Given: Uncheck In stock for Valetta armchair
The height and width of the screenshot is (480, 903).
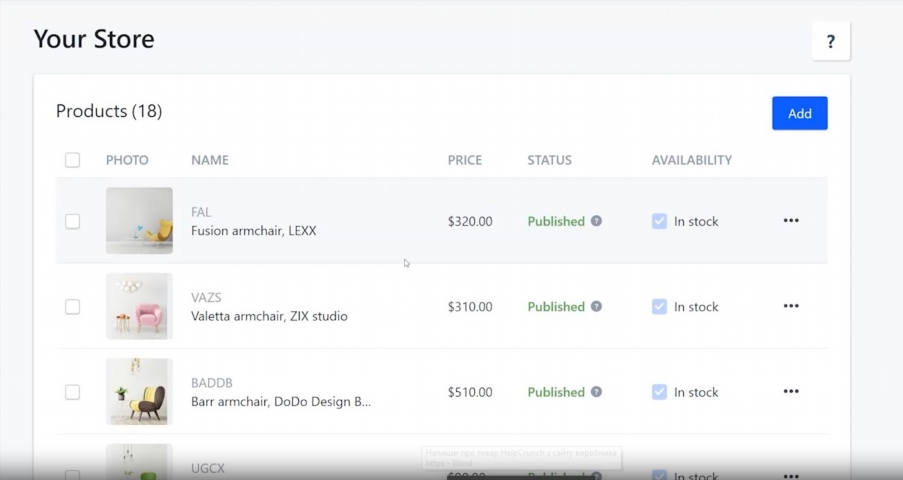Looking at the screenshot, I should pyautogui.click(x=659, y=306).
